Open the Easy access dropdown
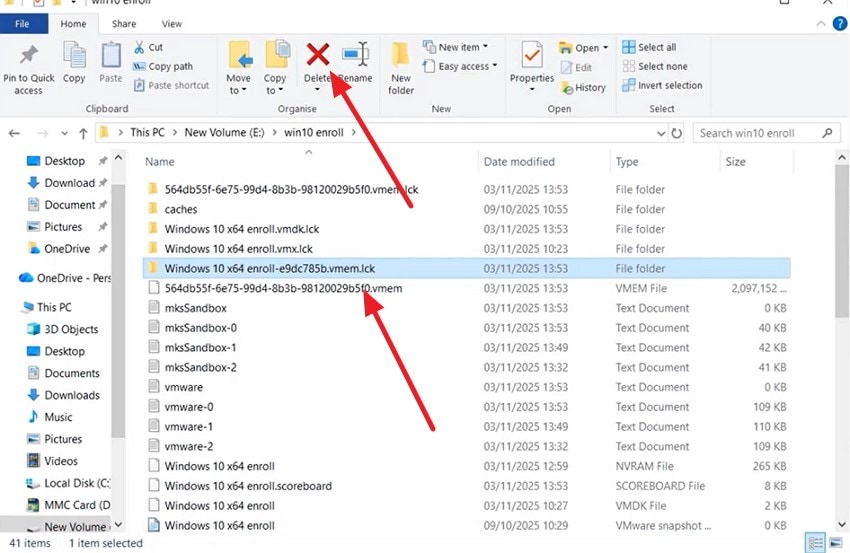This screenshot has width=850, height=553. (x=460, y=66)
